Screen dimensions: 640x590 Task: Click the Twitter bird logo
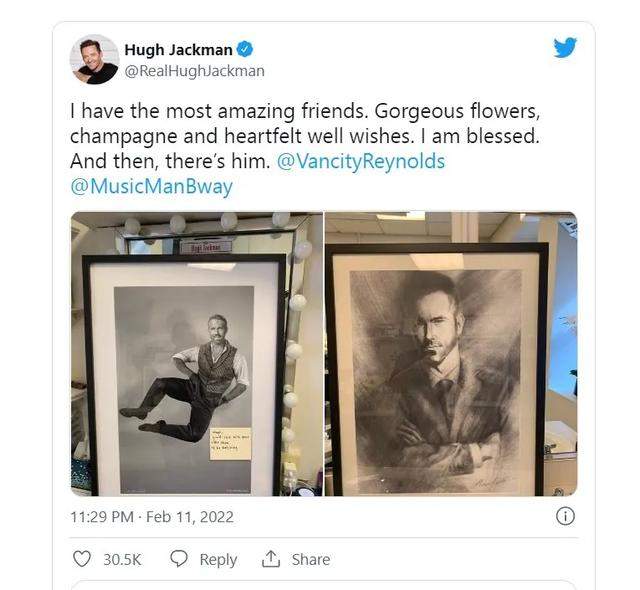pos(565,47)
